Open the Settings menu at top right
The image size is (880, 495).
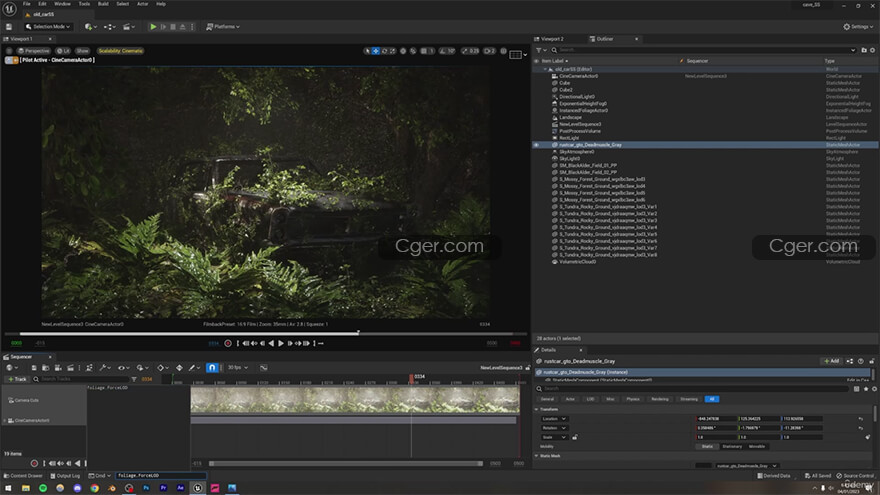[859, 26]
